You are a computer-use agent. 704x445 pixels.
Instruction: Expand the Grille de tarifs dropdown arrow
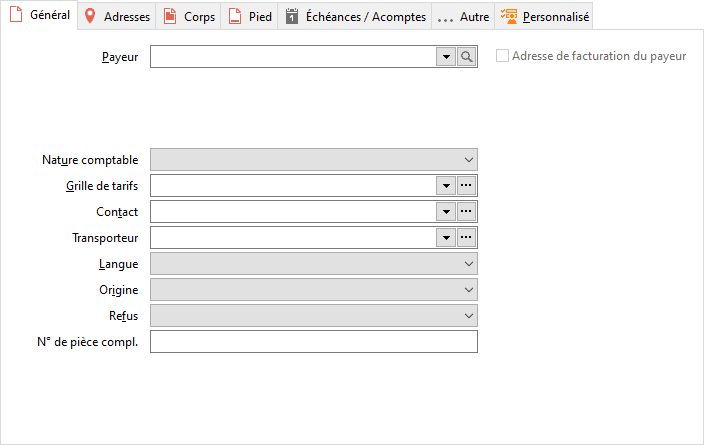pyautogui.click(x=446, y=185)
